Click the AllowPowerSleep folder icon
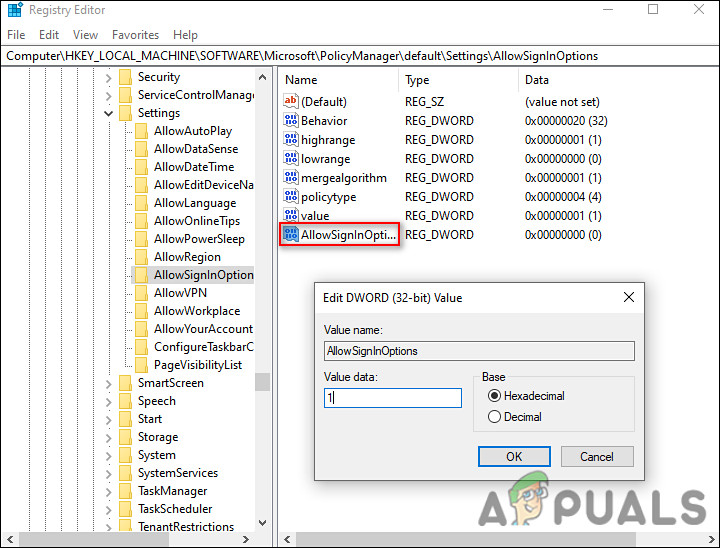 (141, 239)
